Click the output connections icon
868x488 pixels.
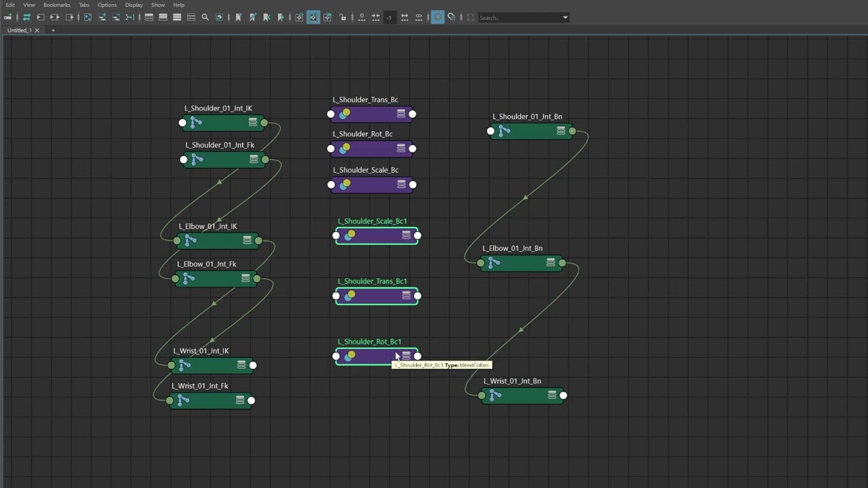(x=69, y=17)
